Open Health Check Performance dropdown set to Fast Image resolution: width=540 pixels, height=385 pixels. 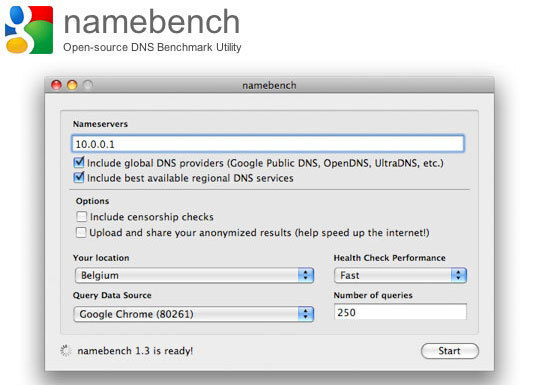coord(401,275)
